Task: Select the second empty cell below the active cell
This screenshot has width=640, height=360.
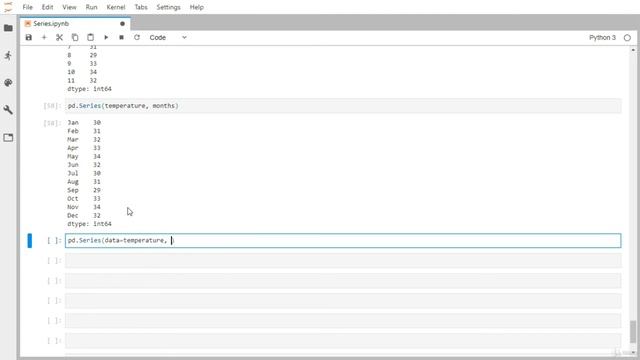Action: click(343, 280)
